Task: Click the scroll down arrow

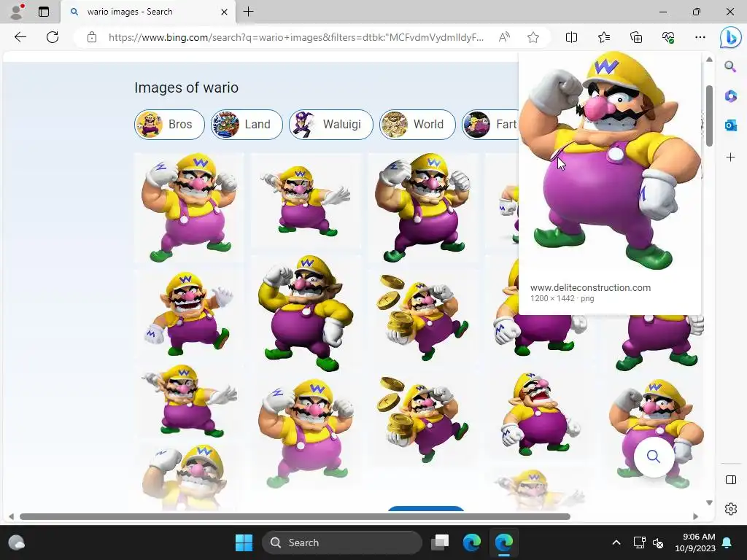Action: coord(709,503)
